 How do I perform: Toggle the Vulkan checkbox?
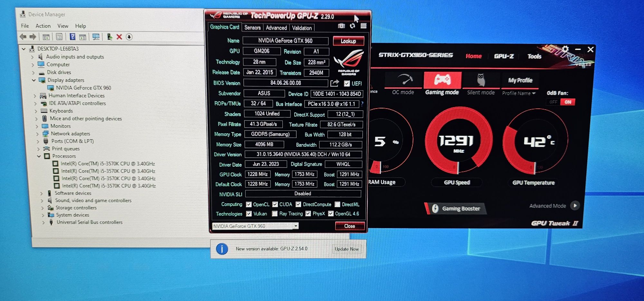click(x=249, y=214)
